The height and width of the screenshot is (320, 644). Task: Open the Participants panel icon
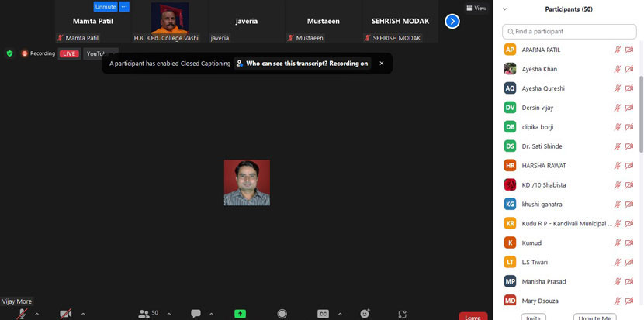coord(144,313)
